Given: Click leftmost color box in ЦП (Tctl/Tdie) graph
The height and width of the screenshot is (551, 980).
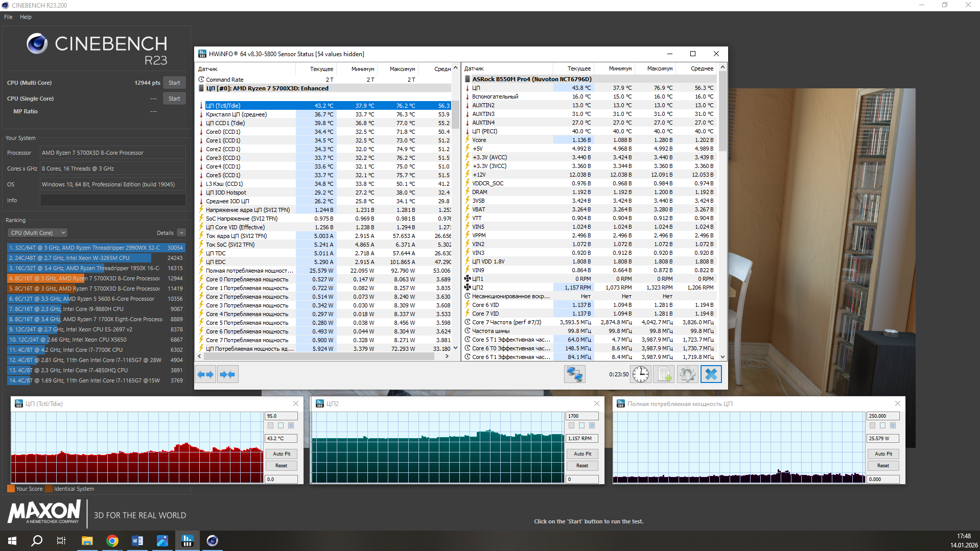Looking at the screenshot, I should coord(270,425).
